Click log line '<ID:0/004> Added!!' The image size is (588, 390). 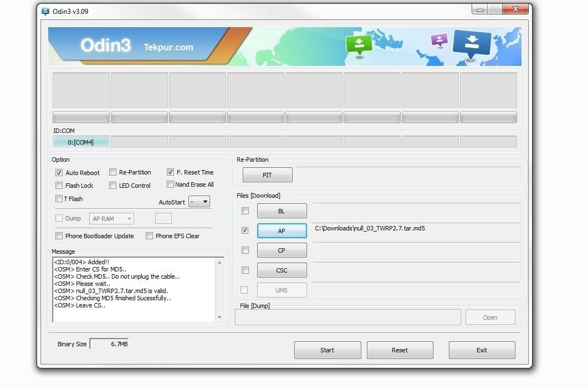pos(82,262)
